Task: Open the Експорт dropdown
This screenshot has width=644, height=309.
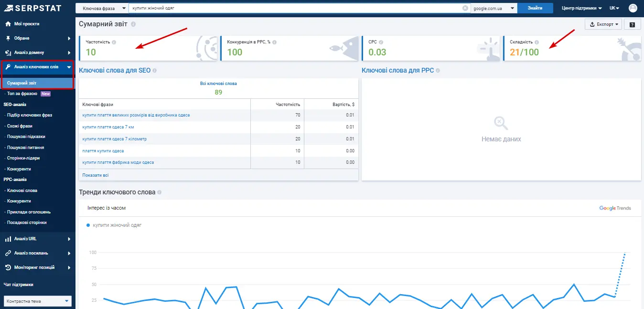Action: (x=603, y=24)
